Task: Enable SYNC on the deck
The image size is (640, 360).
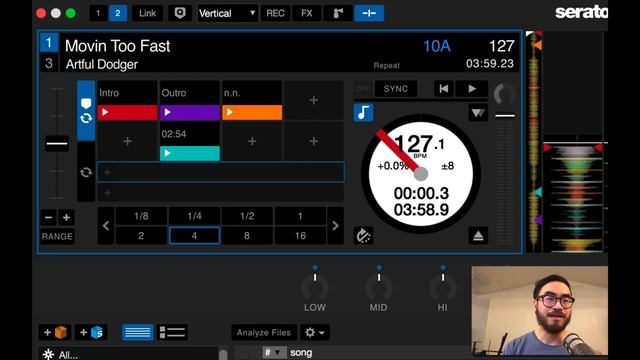Action: 396,89
